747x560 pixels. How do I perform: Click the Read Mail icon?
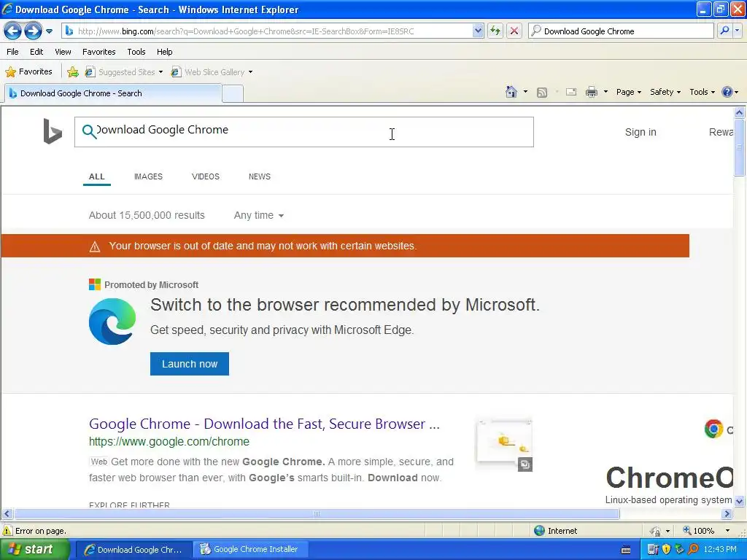tap(571, 93)
